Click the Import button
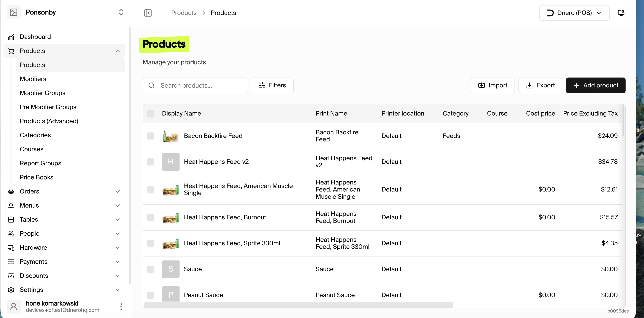Image resolution: width=644 pixels, height=318 pixels. [493, 85]
